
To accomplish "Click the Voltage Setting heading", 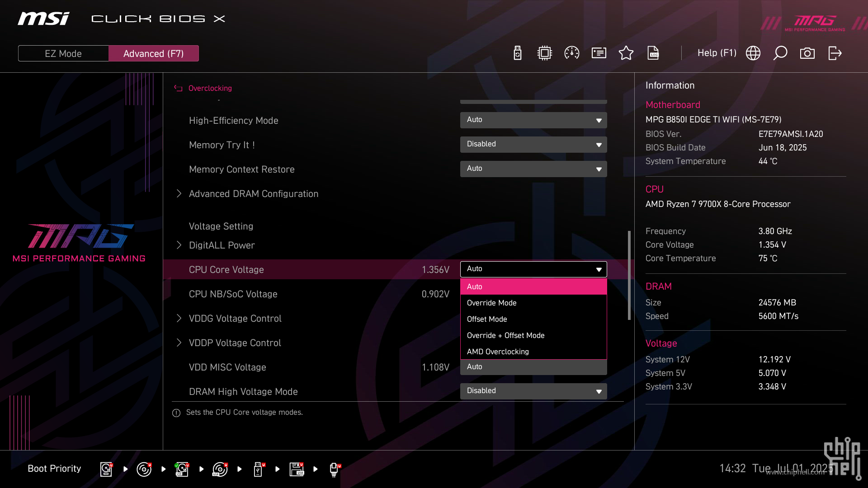I will (221, 226).
